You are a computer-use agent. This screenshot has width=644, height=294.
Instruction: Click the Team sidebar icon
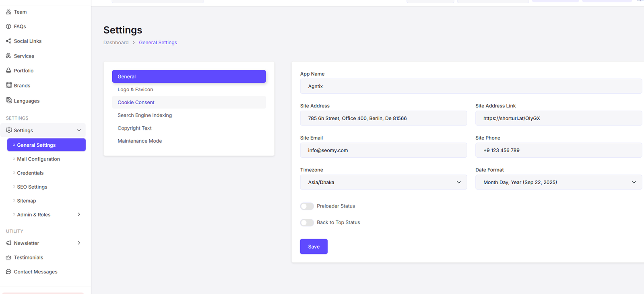[x=8, y=12]
